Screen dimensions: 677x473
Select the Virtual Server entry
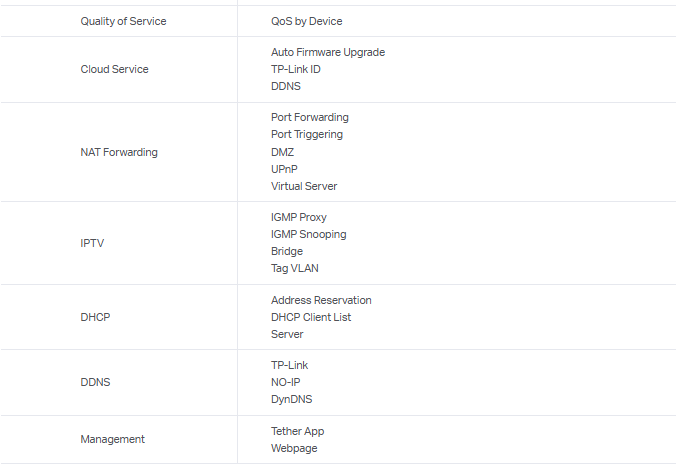click(304, 186)
